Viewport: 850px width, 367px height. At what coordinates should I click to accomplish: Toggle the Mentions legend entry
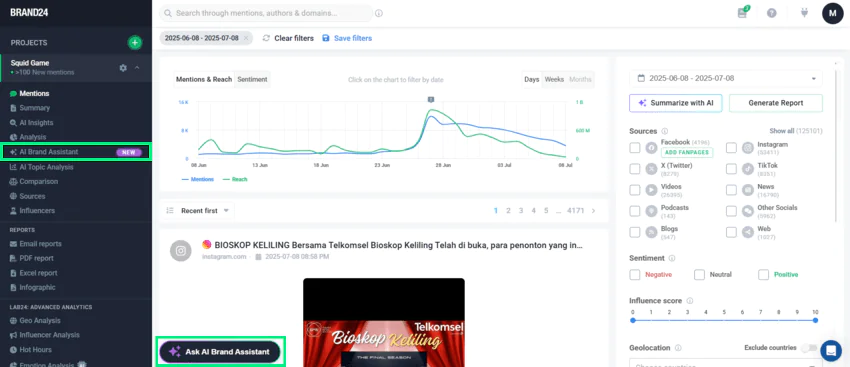tap(197, 179)
